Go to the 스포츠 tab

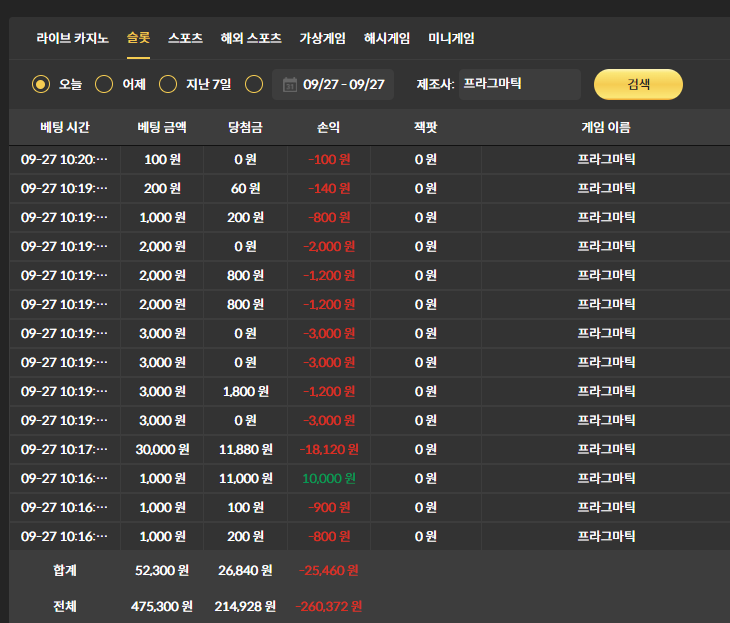pos(185,38)
